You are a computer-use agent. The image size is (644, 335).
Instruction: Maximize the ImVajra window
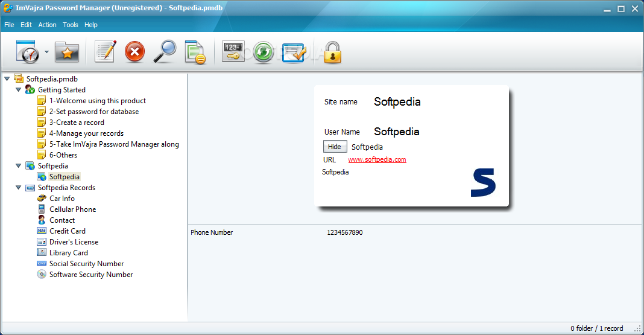[x=621, y=8]
